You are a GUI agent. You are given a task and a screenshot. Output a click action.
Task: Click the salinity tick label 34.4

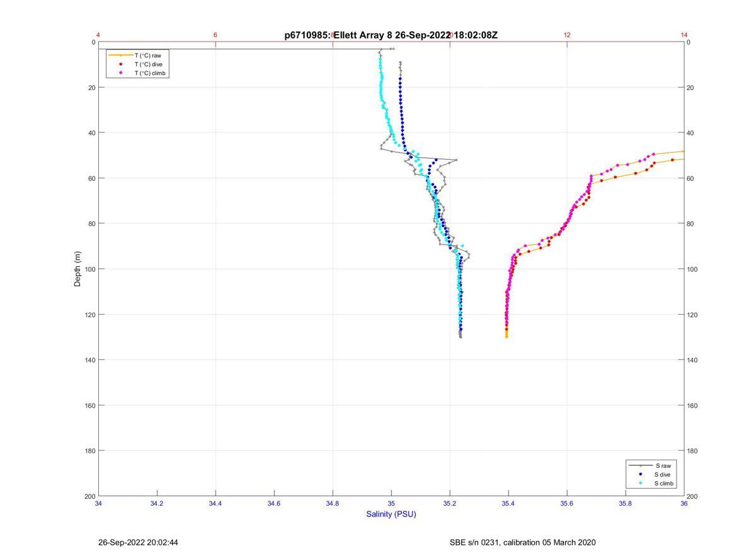[x=215, y=503]
